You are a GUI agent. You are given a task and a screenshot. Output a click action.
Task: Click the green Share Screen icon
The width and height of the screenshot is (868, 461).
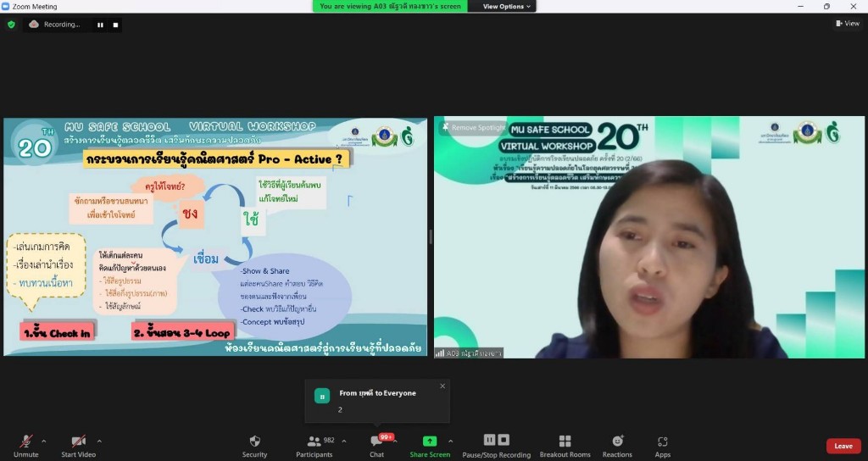click(x=430, y=441)
